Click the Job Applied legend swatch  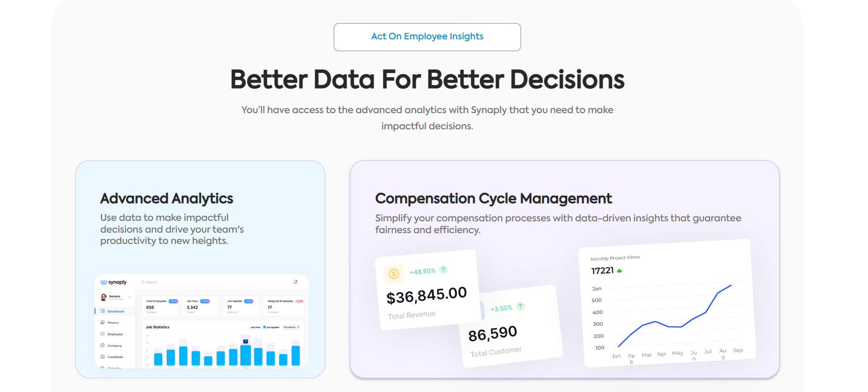[x=264, y=327]
